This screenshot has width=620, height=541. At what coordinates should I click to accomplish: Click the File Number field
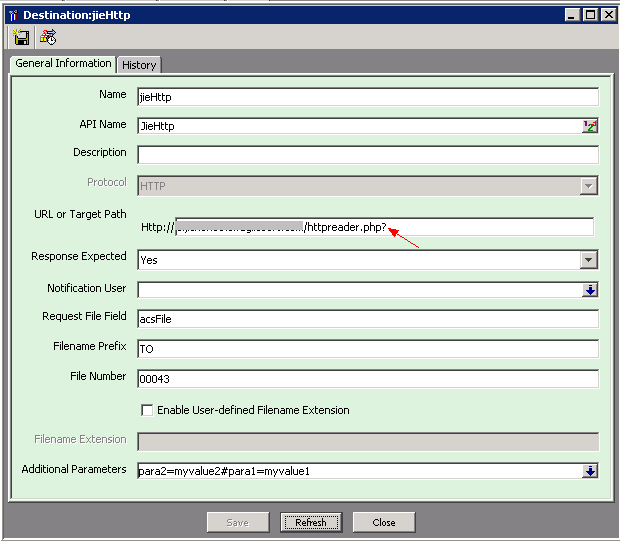(x=366, y=379)
